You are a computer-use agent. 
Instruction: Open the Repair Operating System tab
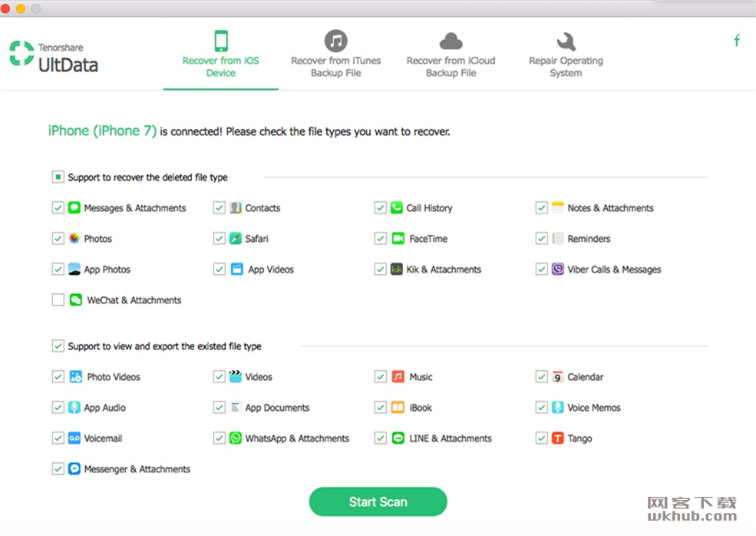pos(566,55)
